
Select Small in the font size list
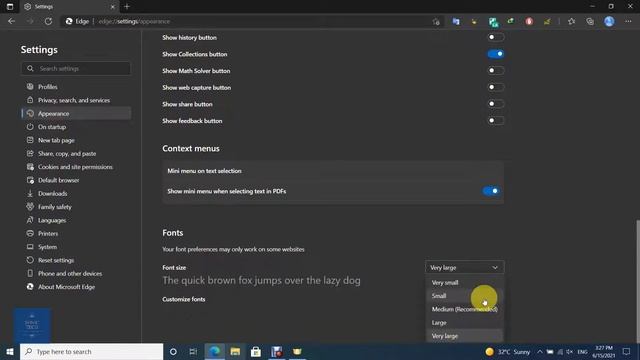tap(464, 296)
